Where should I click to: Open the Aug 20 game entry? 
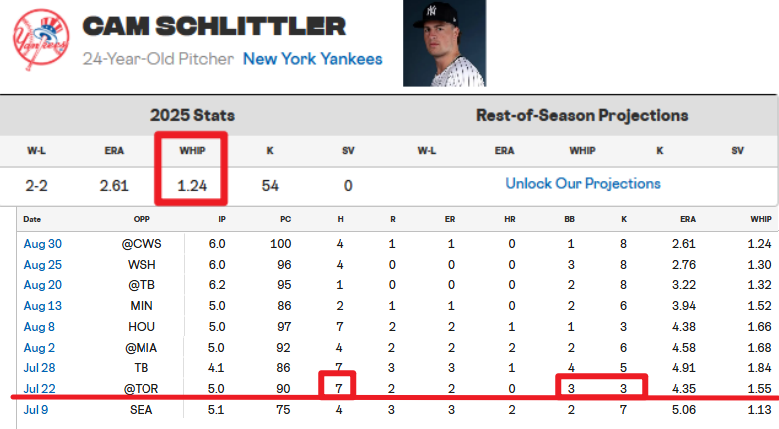43,285
